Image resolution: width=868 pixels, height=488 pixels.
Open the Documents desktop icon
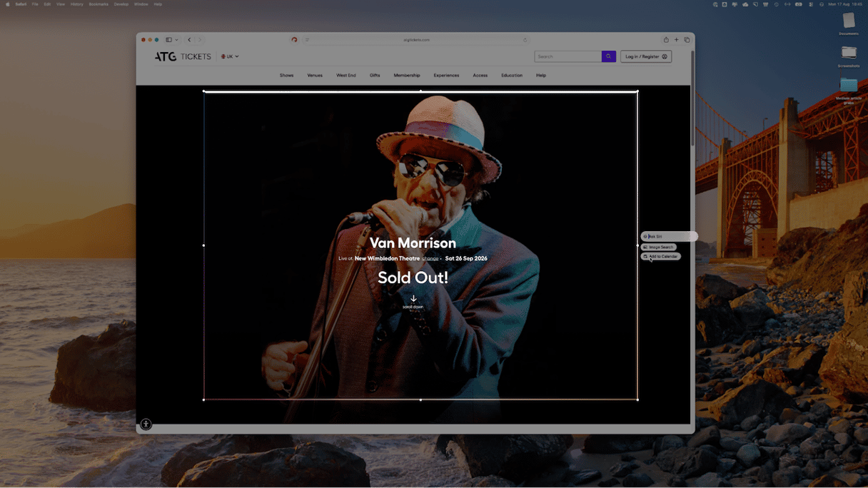849,21
